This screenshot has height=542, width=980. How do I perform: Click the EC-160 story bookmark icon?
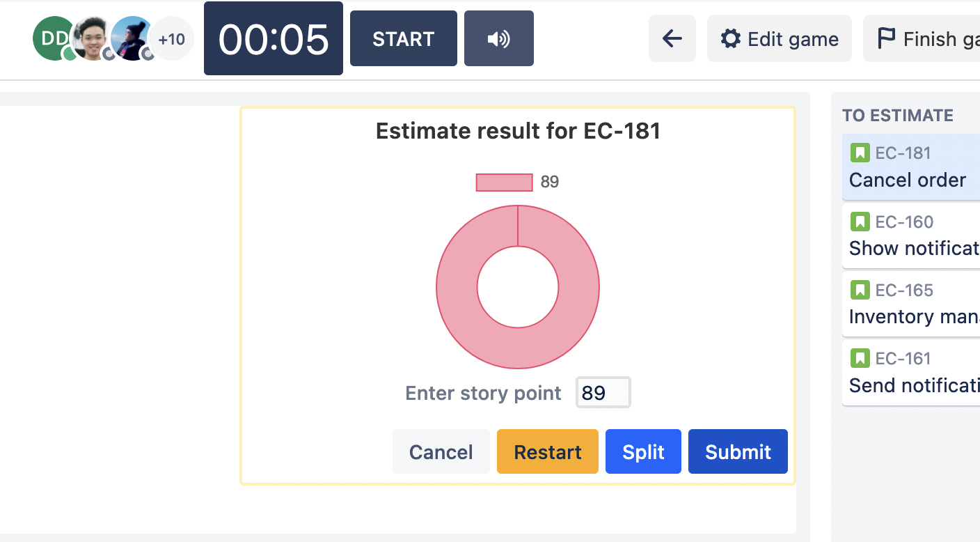[860, 222]
